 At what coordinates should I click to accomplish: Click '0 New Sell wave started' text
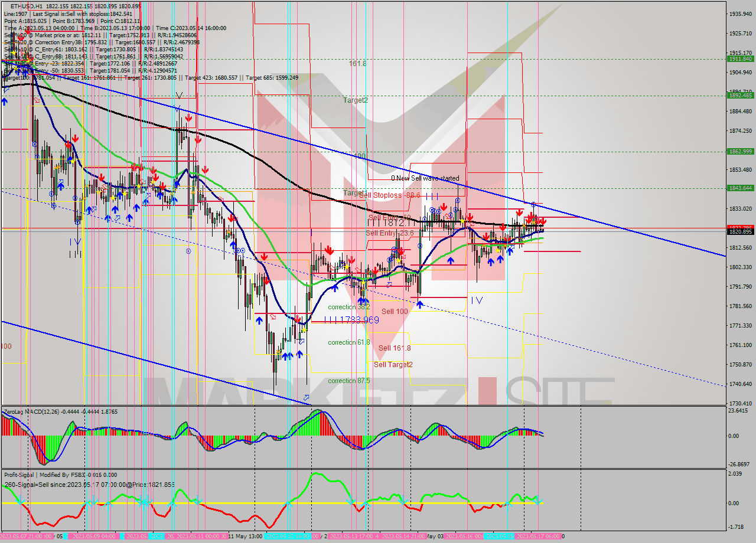pyautogui.click(x=425, y=178)
